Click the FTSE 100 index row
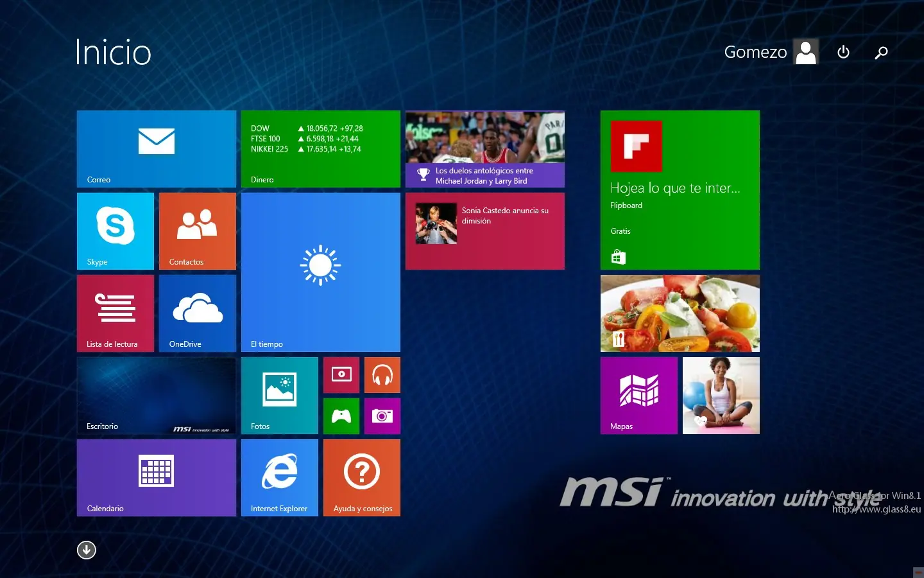 (x=305, y=139)
